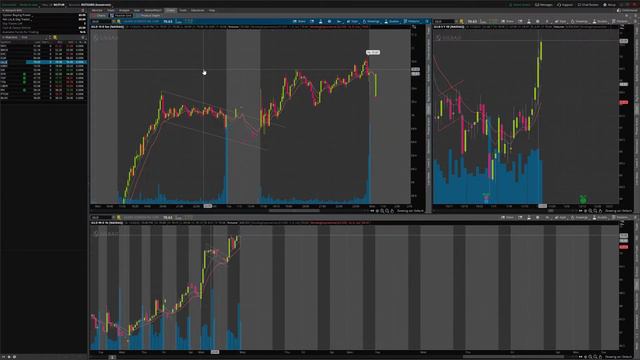Image resolution: width=640 pixels, height=360 pixels.
Task: Select the highlighted blue watchlist row
Action: pos(43,62)
